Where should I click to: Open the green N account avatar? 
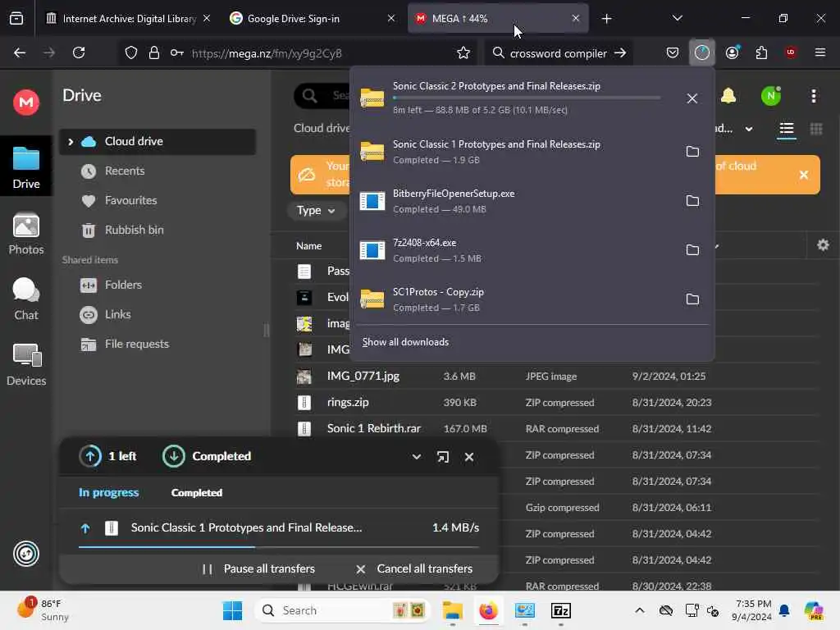click(x=771, y=96)
